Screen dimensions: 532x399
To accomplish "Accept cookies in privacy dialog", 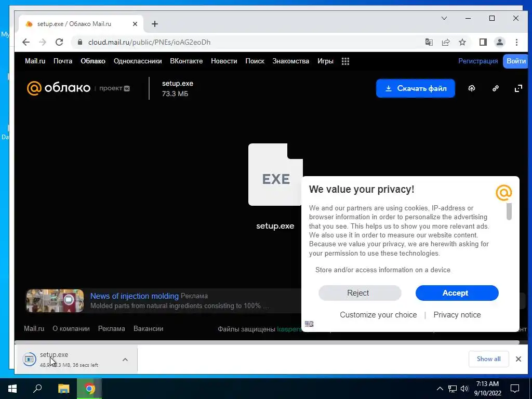I will pos(457,293).
